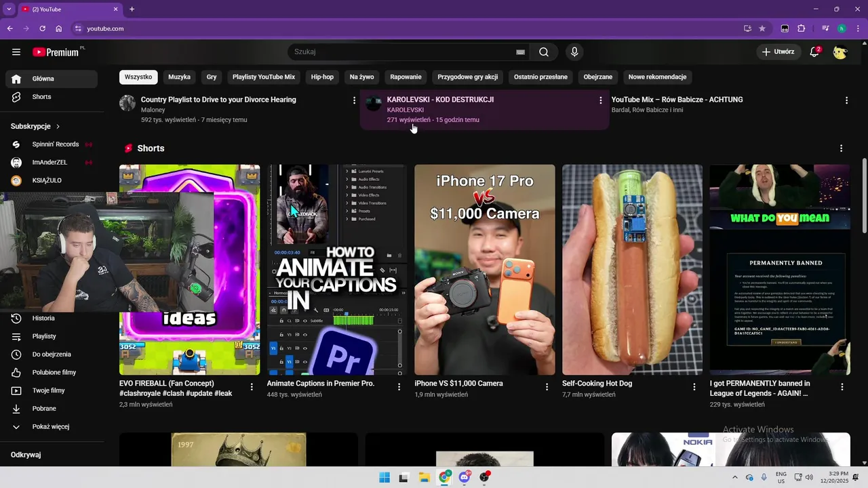868x488 pixels.
Task: Click the youtube.com address bar
Action: tap(407, 28)
